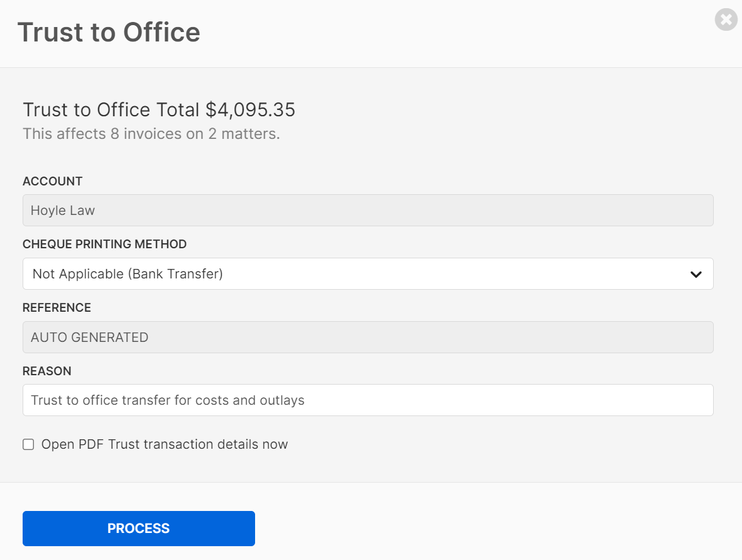Click the Hoyle Law account field
The image size is (742, 560).
pyautogui.click(x=368, y=210)
